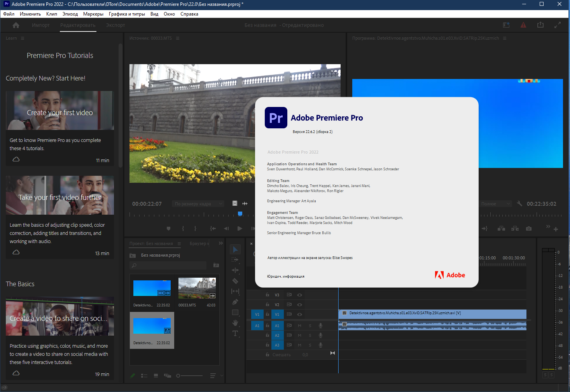
Task: Open the По размеру кадра zoom dropdown
Action: [x=198, y=204]
